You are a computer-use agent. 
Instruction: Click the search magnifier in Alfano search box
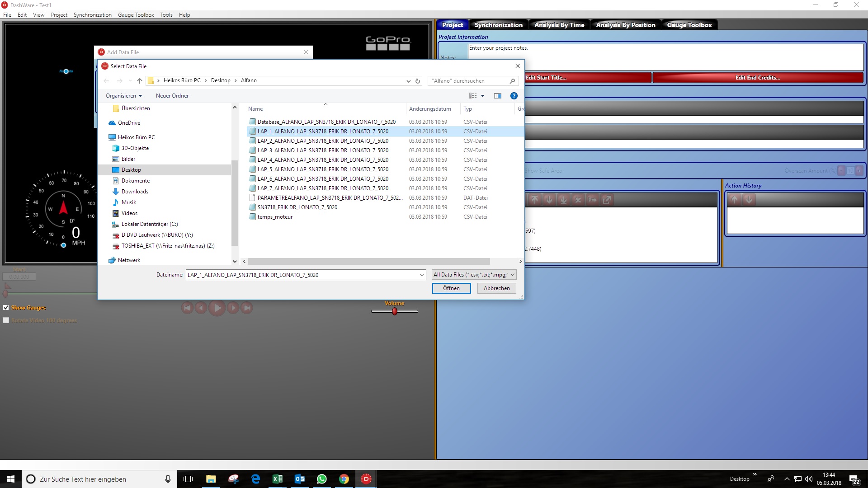(x=512, y=81)
